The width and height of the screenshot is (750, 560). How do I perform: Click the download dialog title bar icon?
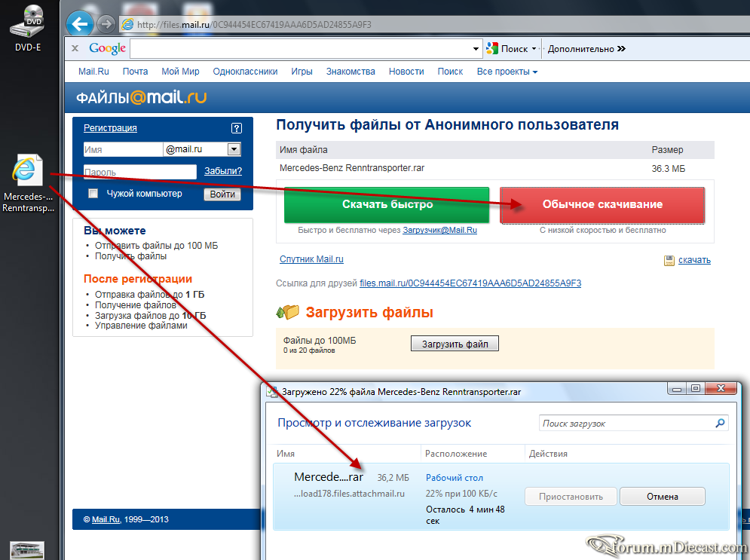271,392
